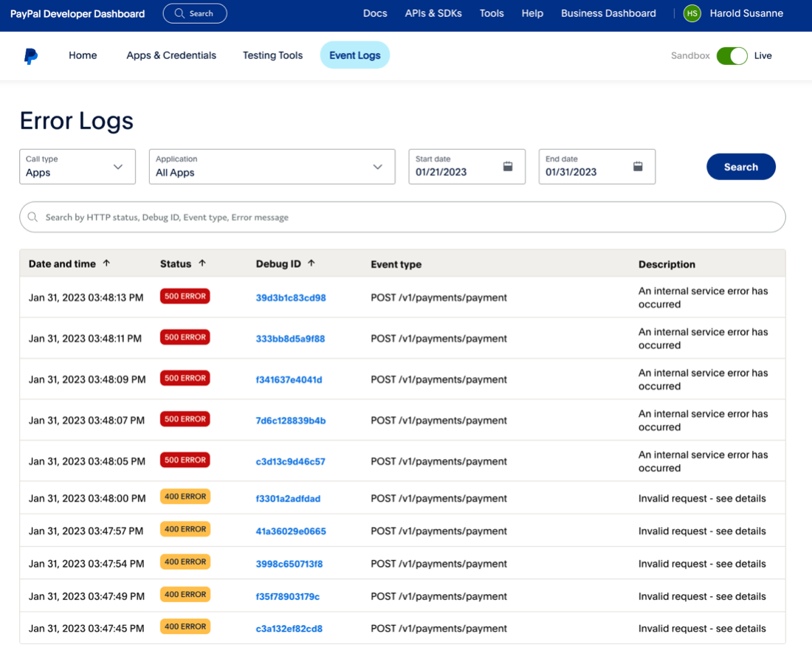Open debug ID c3d13c9d46c57
Viewport: 812px width, 656px height.
tap(291, 461)
